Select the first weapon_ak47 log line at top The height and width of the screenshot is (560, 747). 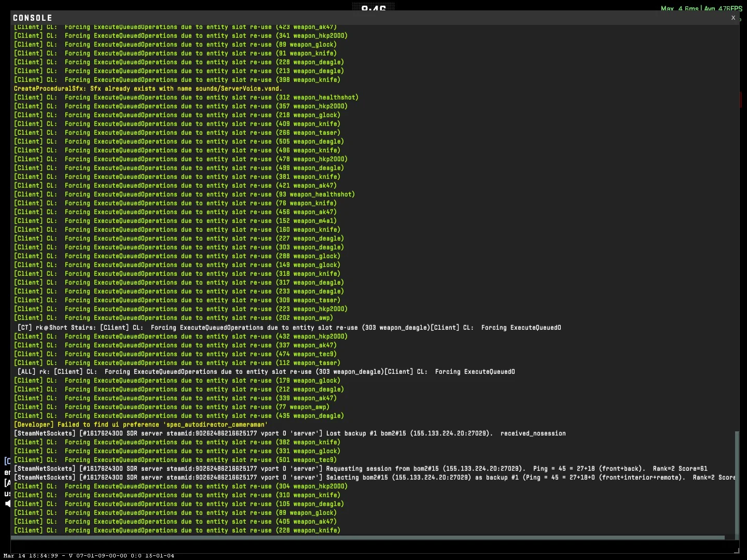(176, 26)
